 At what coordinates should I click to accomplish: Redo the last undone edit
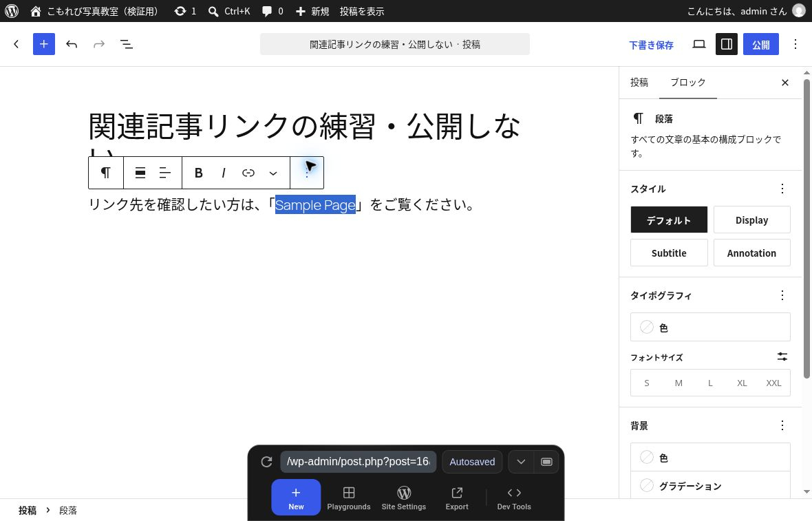coord(99,44)
